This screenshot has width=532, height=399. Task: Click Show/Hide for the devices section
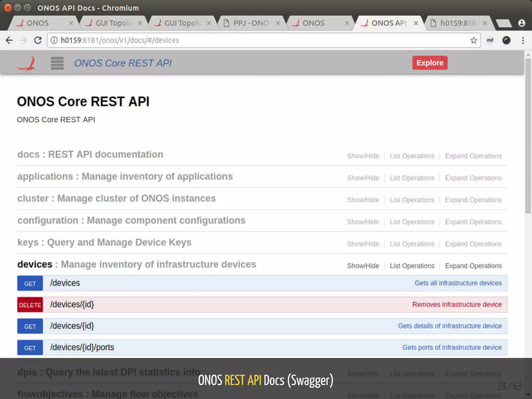363,266
